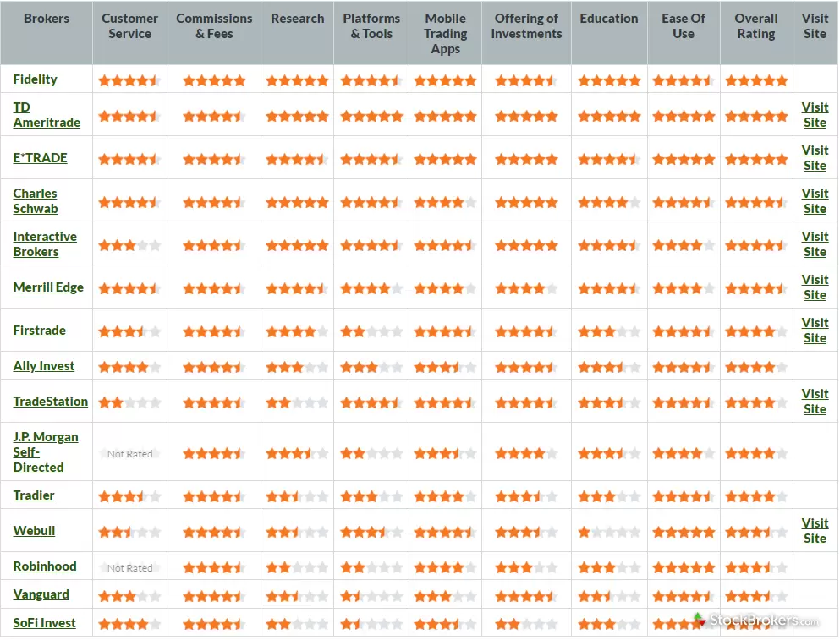
Task: Open the TradeStation broker page
Action: click(50, 402)
